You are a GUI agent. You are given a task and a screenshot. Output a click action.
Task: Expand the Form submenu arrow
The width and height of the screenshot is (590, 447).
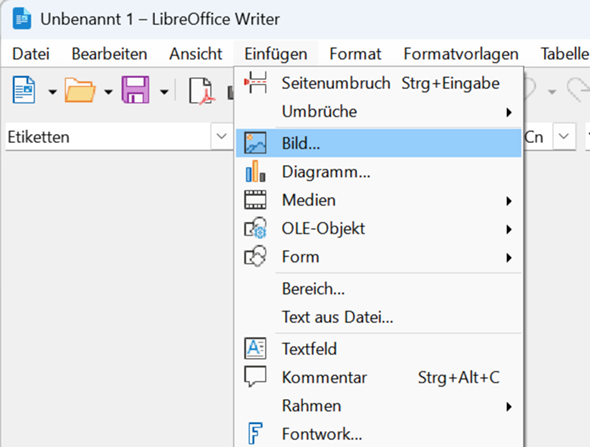pyautogui.click(x=509, y=258)
